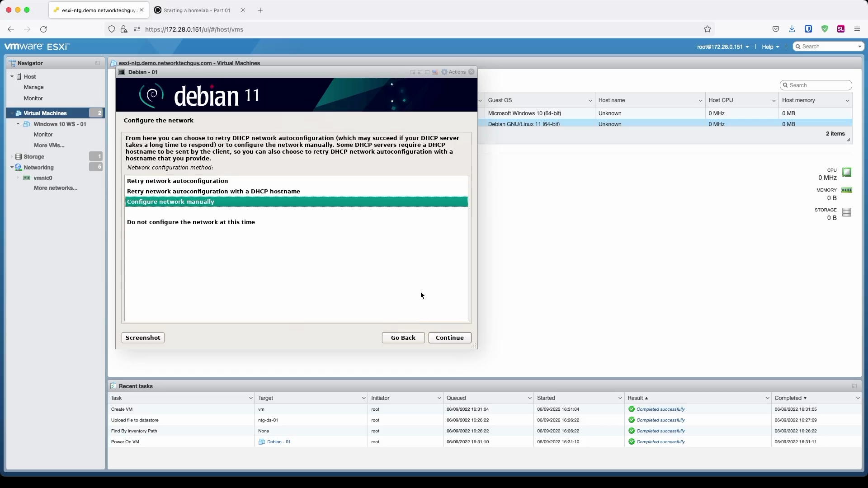View site security lock information
This screenshot has width=868, height=488.
124,29
